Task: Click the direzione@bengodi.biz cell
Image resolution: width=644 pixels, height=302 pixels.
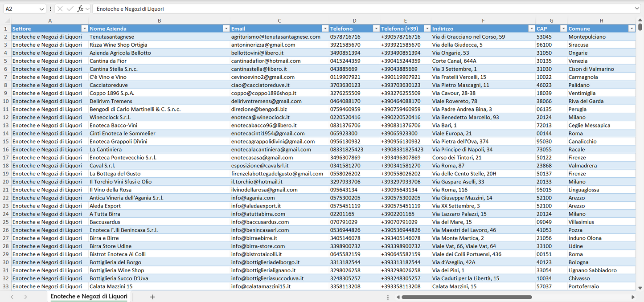Action: click(x=279, y=109)
